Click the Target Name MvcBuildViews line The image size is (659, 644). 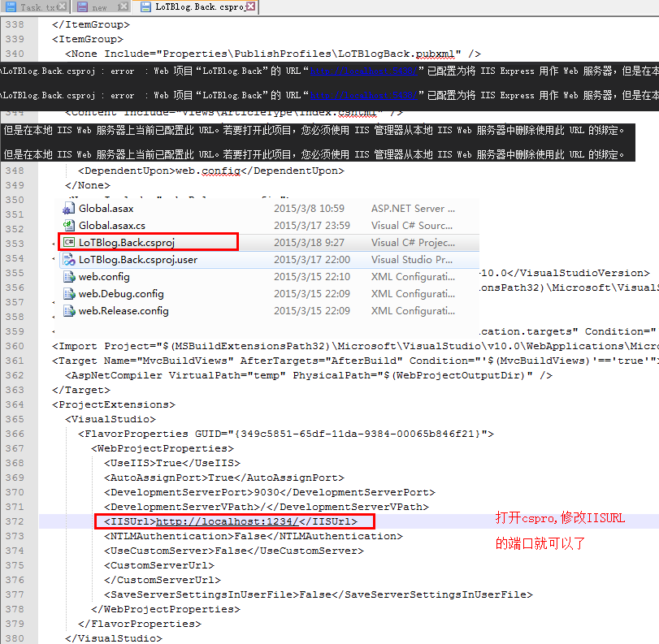coord(355,361)
